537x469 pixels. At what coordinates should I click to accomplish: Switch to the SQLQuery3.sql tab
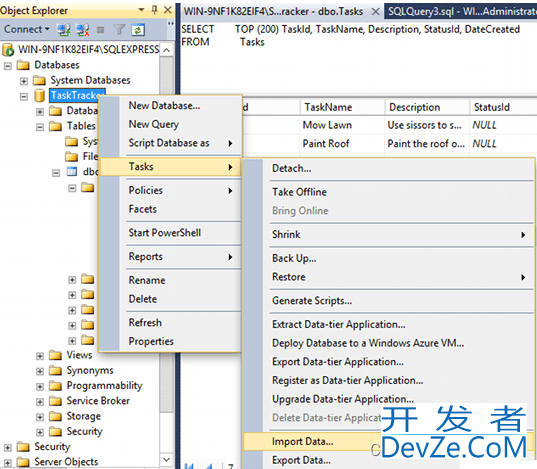(x=461, y=12)
